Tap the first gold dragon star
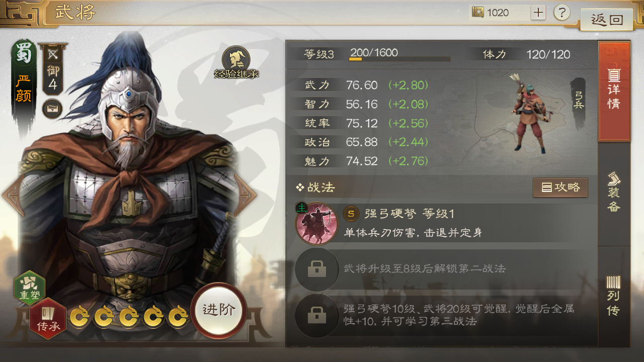 coord(80,317)
